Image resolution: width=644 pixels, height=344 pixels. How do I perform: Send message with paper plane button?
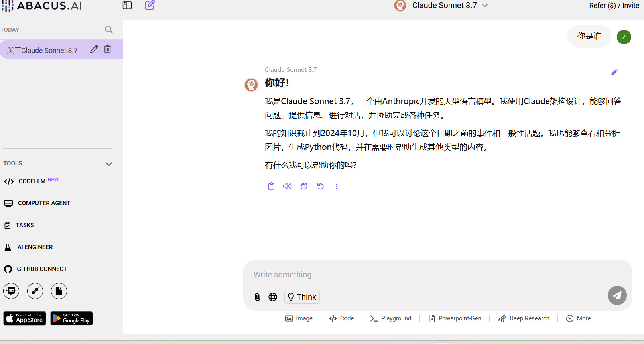(617, 295)
